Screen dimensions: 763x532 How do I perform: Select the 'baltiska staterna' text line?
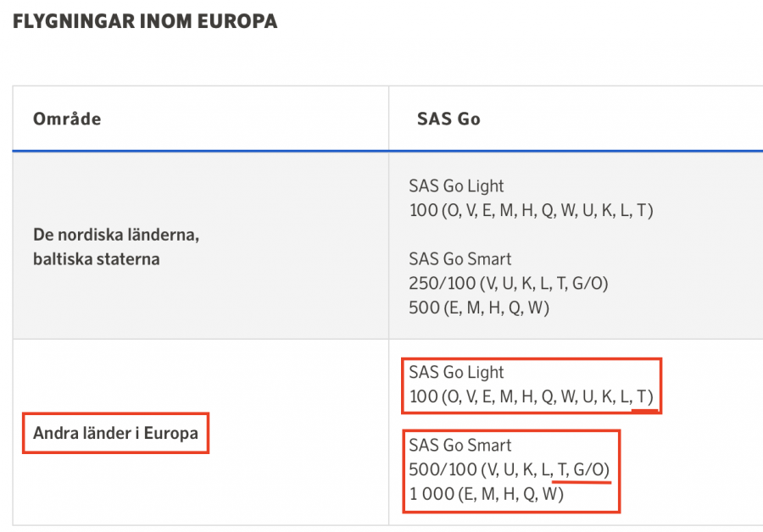96,258
